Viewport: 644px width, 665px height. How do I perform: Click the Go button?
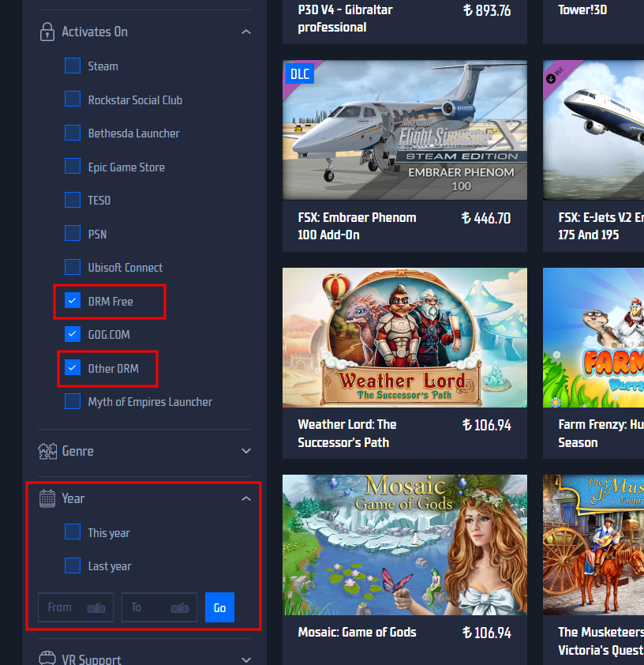219,608
